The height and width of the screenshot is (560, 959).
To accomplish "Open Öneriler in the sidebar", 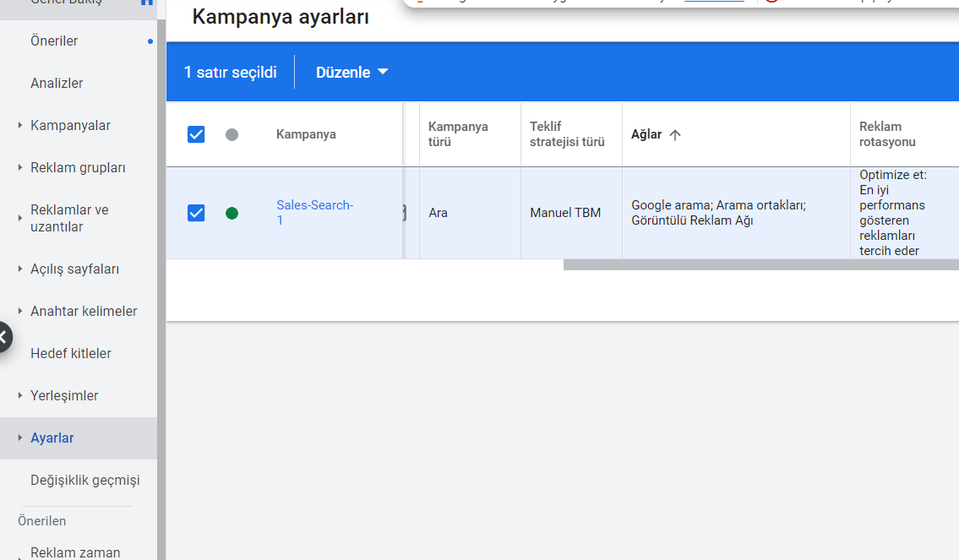I will 54,41.
